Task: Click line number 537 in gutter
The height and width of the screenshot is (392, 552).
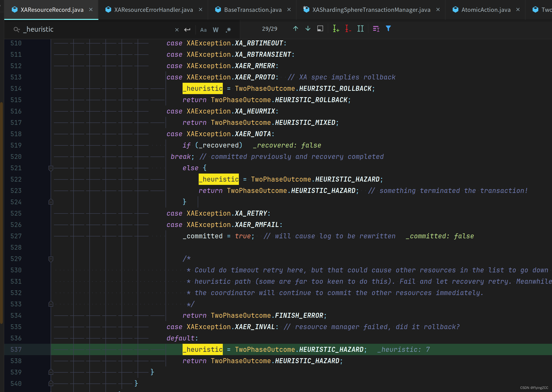Action: click(x=16, y=349)
